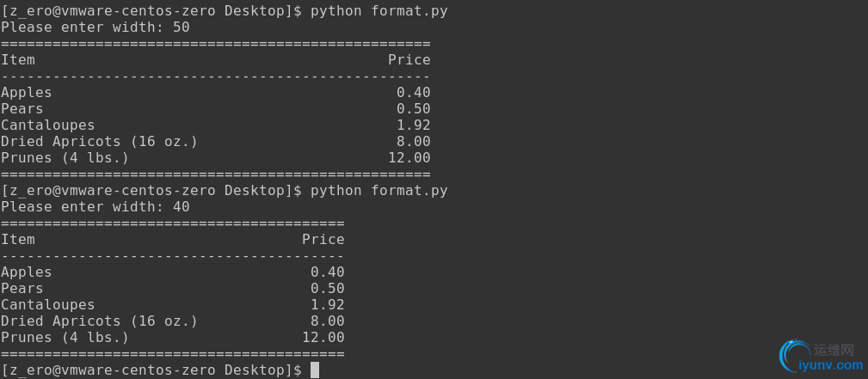Click 'Apples' in the first table
Viewport: 868px width, 379px height.
tap(27, 93)
